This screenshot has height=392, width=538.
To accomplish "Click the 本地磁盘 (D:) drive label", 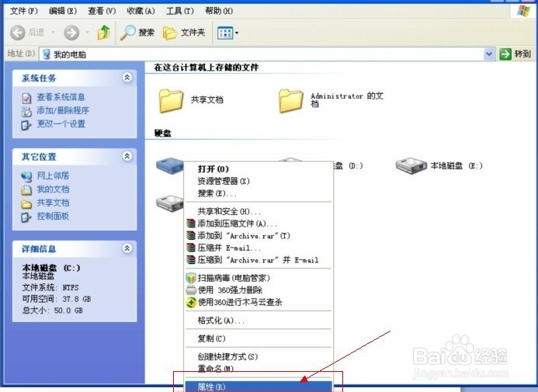I will (349, 165).
